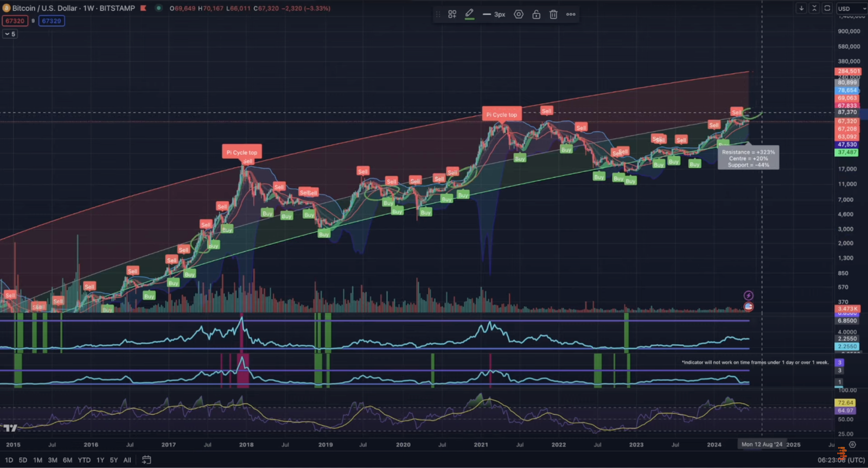
Task: Select the 1Y time range
Action: [100, 460]
